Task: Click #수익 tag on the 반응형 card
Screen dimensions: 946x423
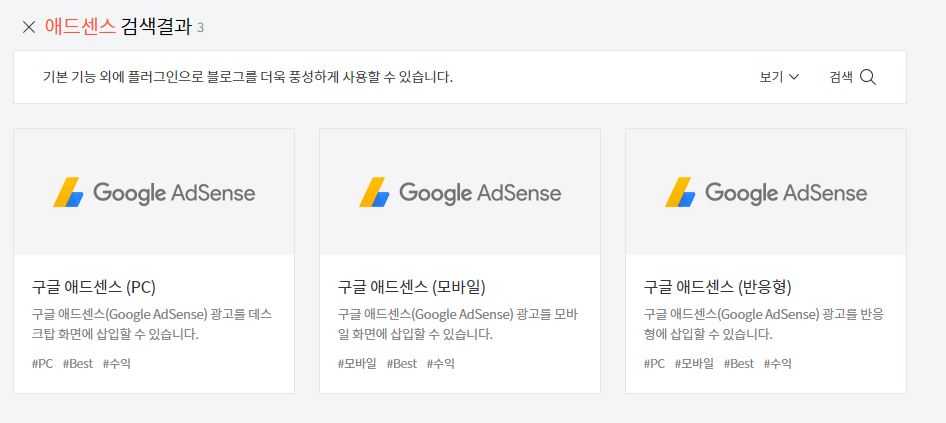Action: coord(778,364)
